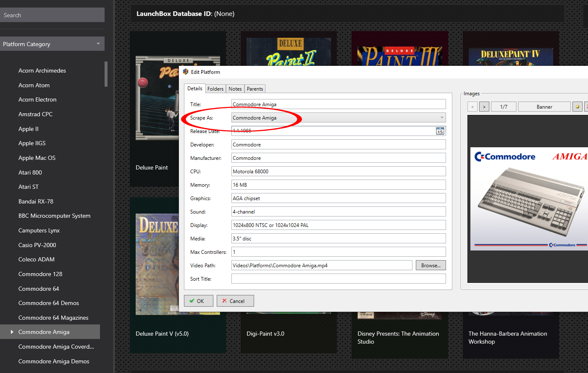This screenshot has width=588, height=373.
Task: Switch to the Details tab
Action: tap(194, 89)
